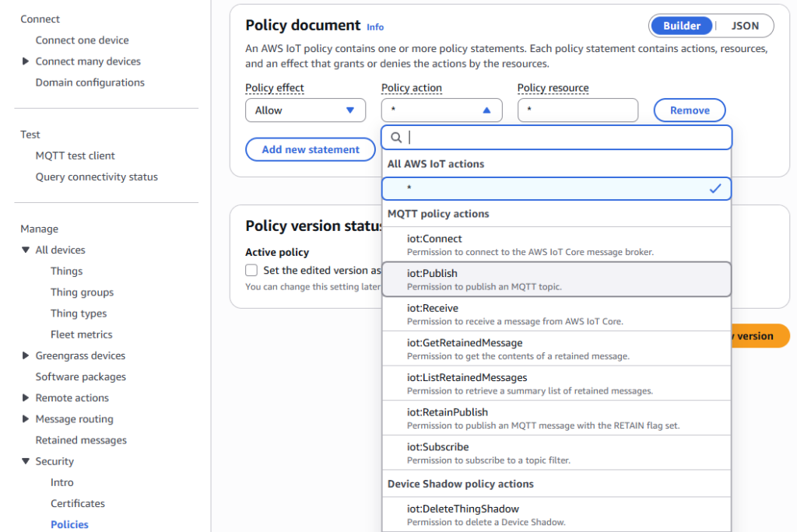This screenshot has width=797, height=532.
Task: Expand the Message routing section
Action: point(24,418)
